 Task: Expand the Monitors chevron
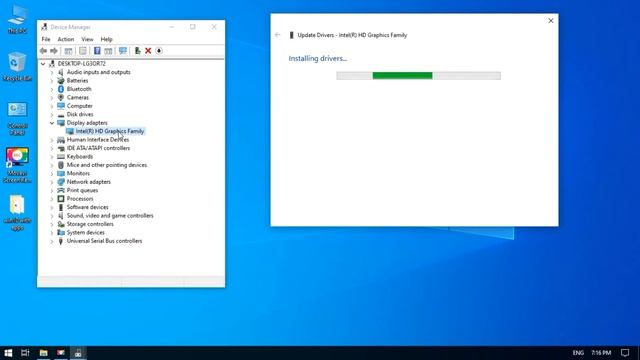pyautogui.click(x=52, y=173)
